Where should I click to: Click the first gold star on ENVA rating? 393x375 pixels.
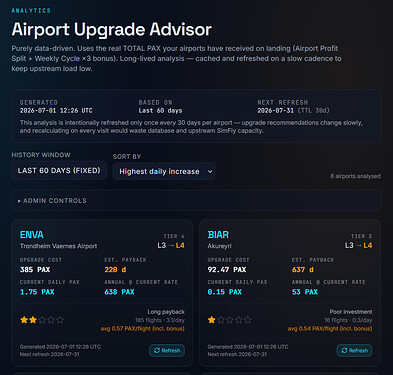[x=24, y=320]
